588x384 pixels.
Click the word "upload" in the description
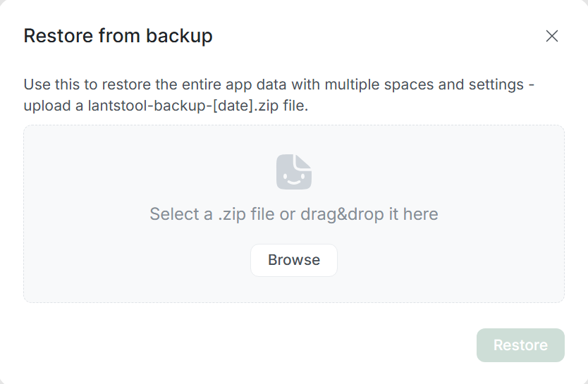pyautogui.click(x=44, y=107)
